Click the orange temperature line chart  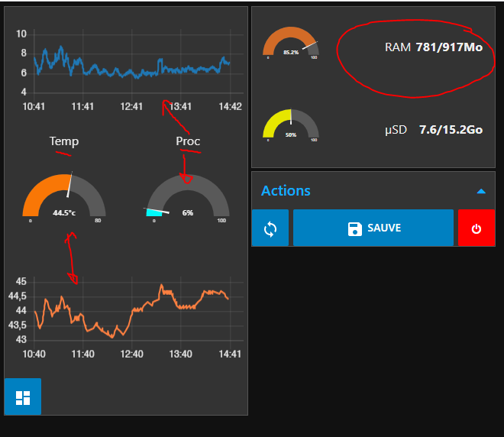130,310
